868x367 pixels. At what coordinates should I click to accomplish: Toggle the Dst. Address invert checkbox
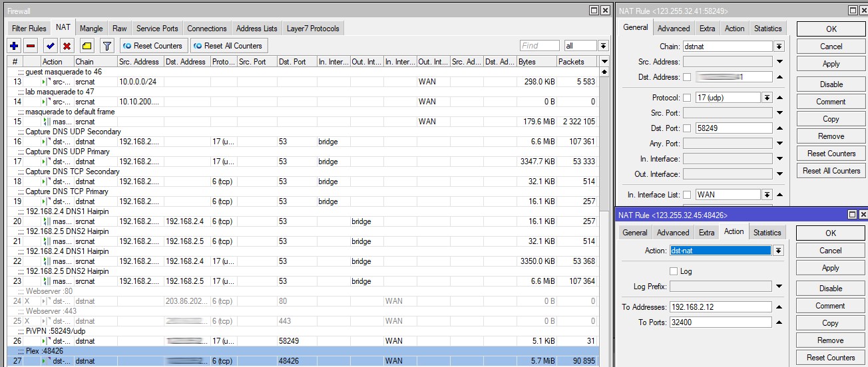pos(687,77)
